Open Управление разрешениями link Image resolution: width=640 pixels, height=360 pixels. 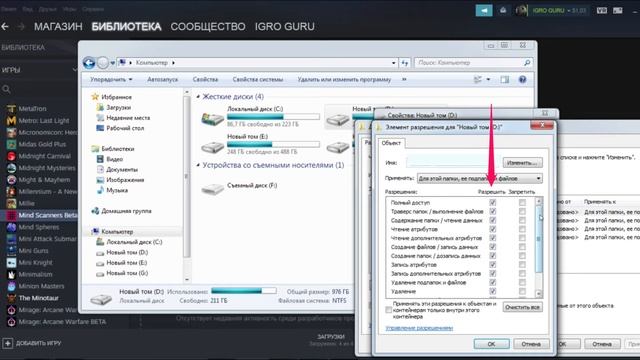click(419, 328)
